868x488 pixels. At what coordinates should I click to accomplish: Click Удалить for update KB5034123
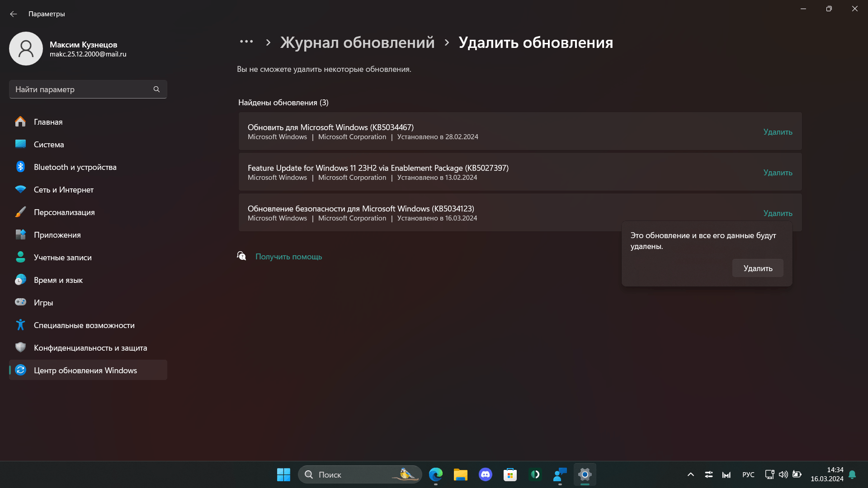[778, 213]
